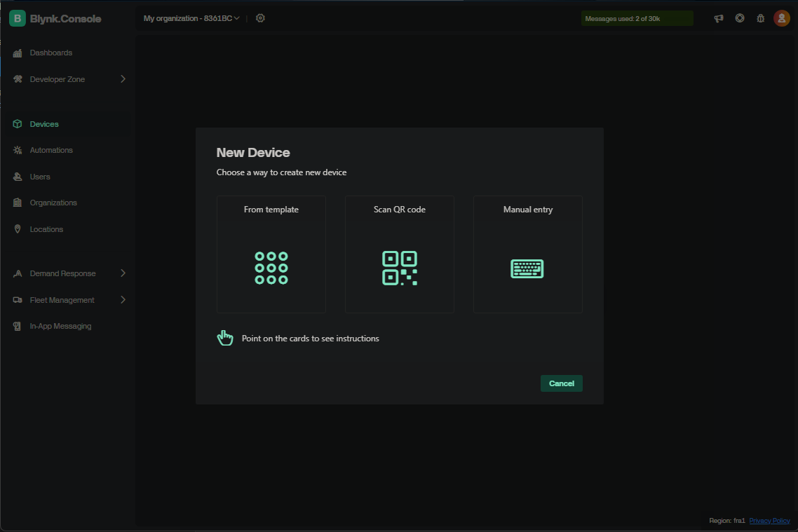Click the Manual entry keyboard icon

[527, 268]
